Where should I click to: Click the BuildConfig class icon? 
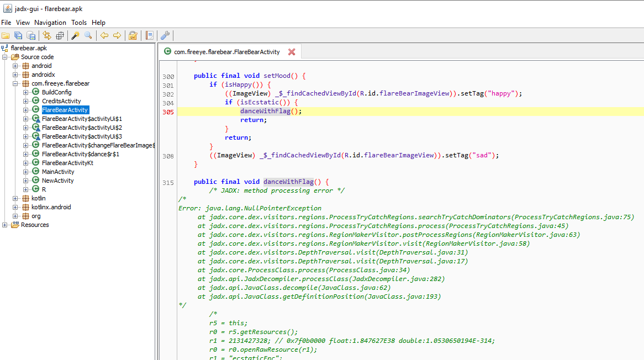coord(36,92)
